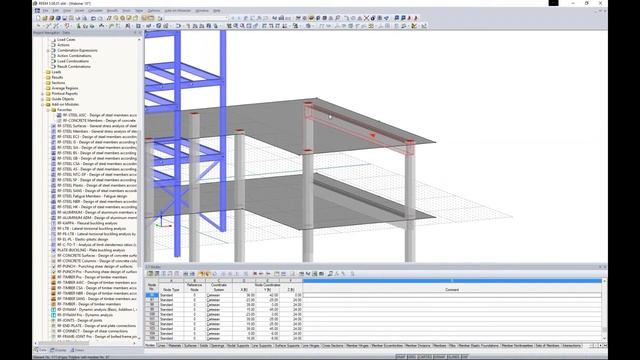This screenshot has height=360, width=640.
Task: Select first Cartesian cell in Coordinate System column
Action: click(x=219, y=295)
